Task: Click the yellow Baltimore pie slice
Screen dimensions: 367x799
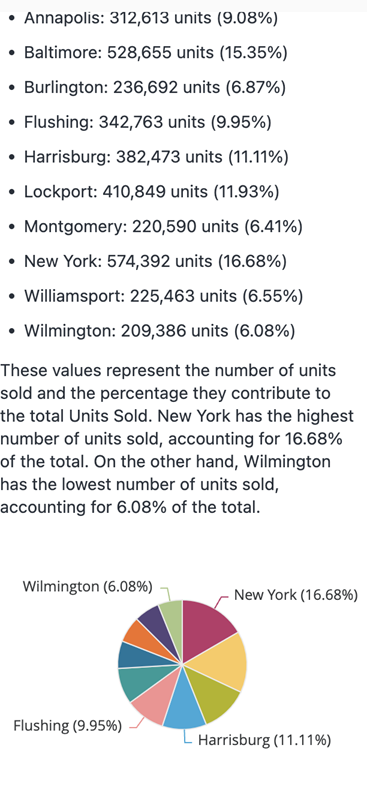Action: [x=222, y=662]
